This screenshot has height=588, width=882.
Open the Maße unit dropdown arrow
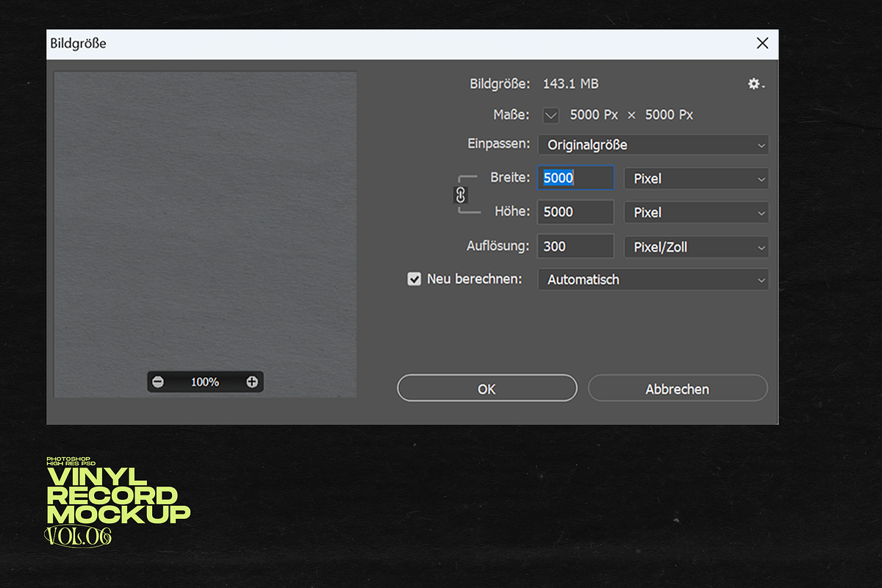point(551,115)
